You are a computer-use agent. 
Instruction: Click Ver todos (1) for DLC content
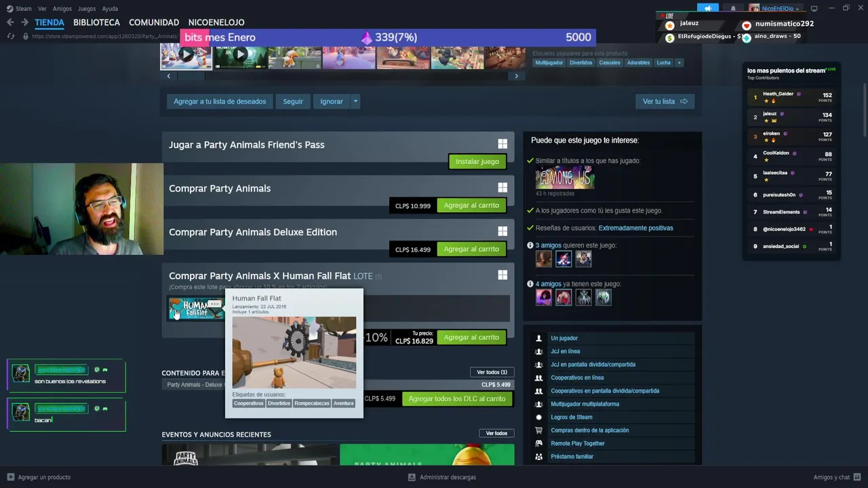[x=492, y=372]
